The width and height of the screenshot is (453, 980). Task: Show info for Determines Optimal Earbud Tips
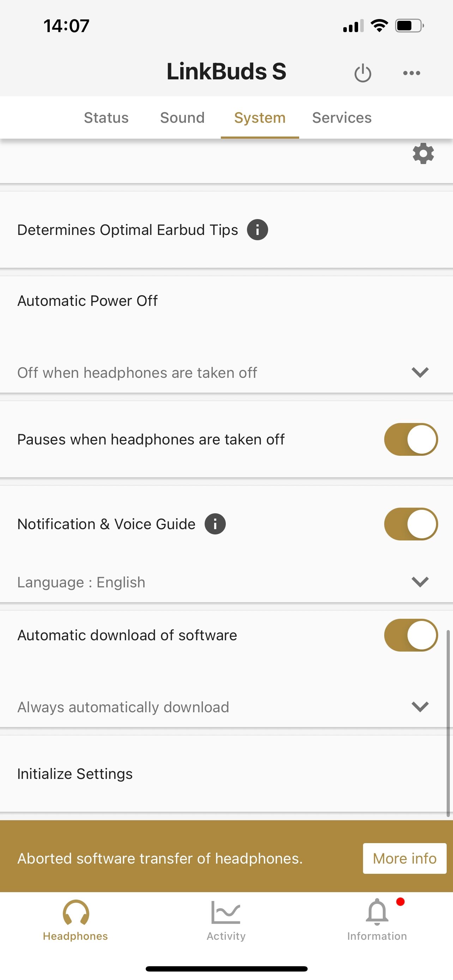pyautogui.click(x=258, y=230)
